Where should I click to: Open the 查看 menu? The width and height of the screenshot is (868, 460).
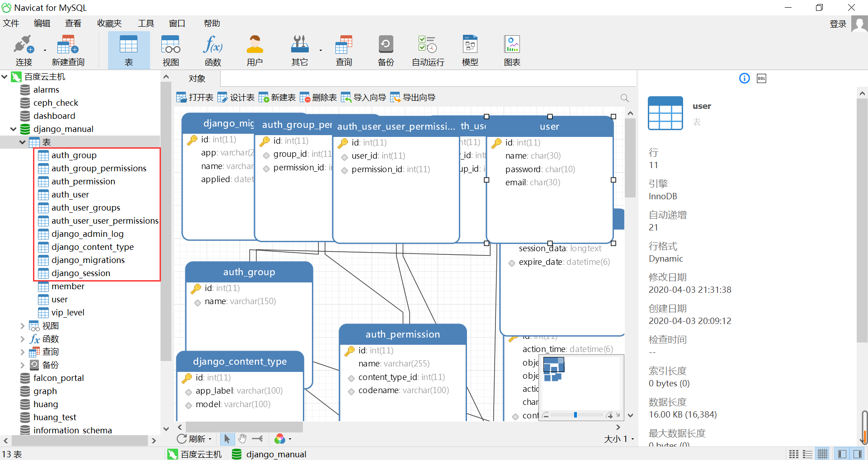(73, 23)
